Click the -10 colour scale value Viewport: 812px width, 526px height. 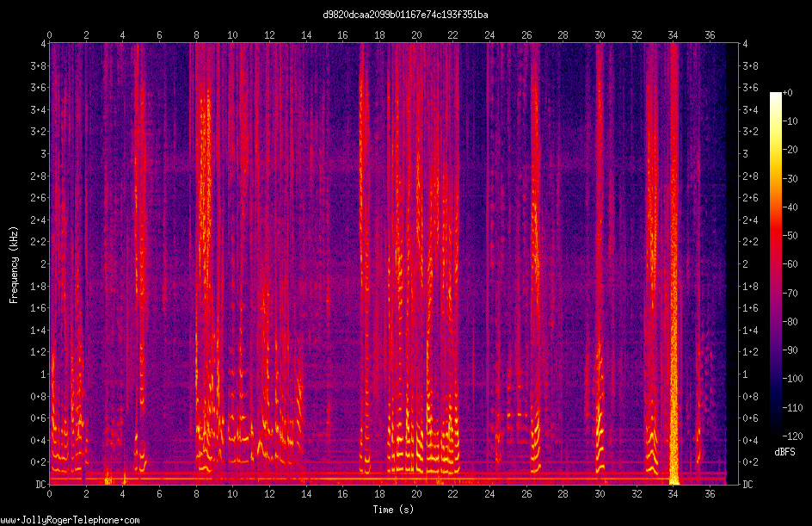pyautogui.click(x=790, y=121)
